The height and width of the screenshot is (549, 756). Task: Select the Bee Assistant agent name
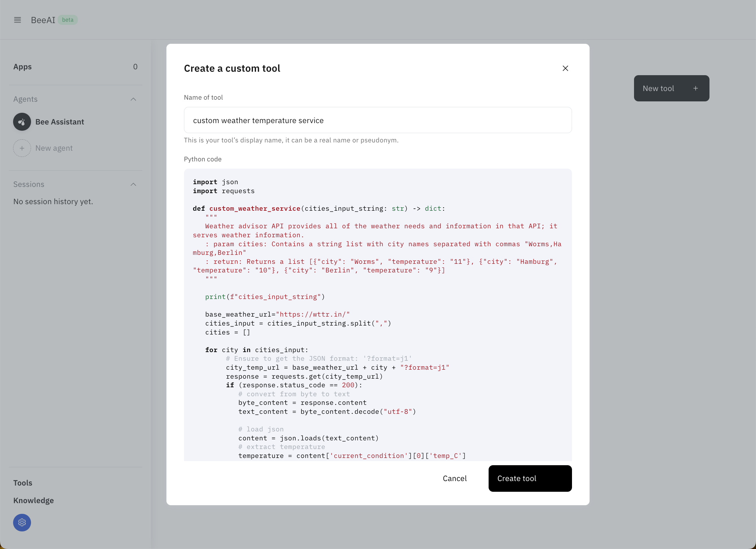point(60,122)
